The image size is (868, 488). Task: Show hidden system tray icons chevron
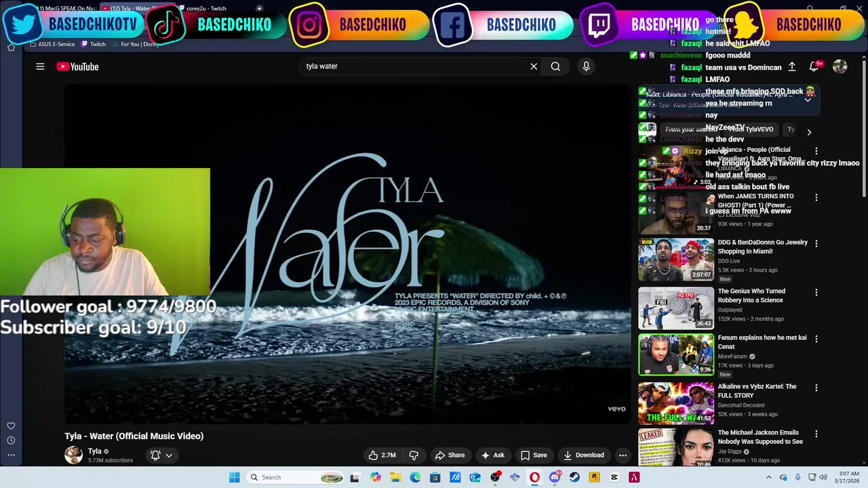[x=768, y=477]
